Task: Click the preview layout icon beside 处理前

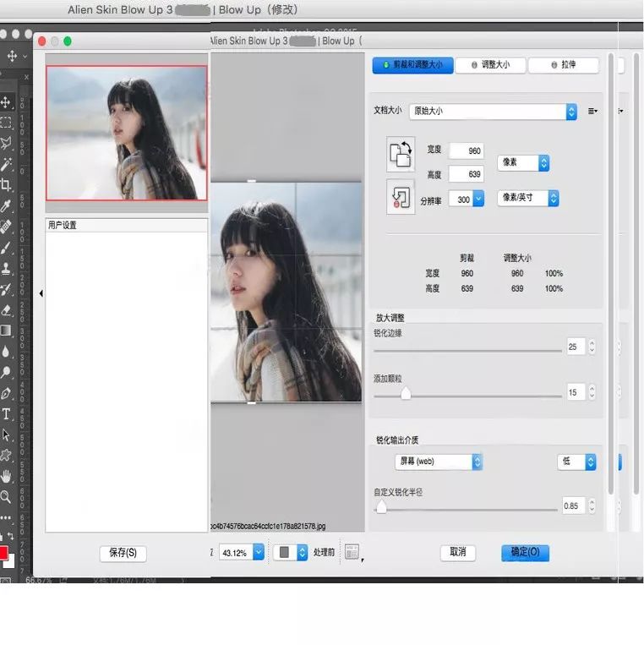Action: pyautogui.click(x=352, y=552)
